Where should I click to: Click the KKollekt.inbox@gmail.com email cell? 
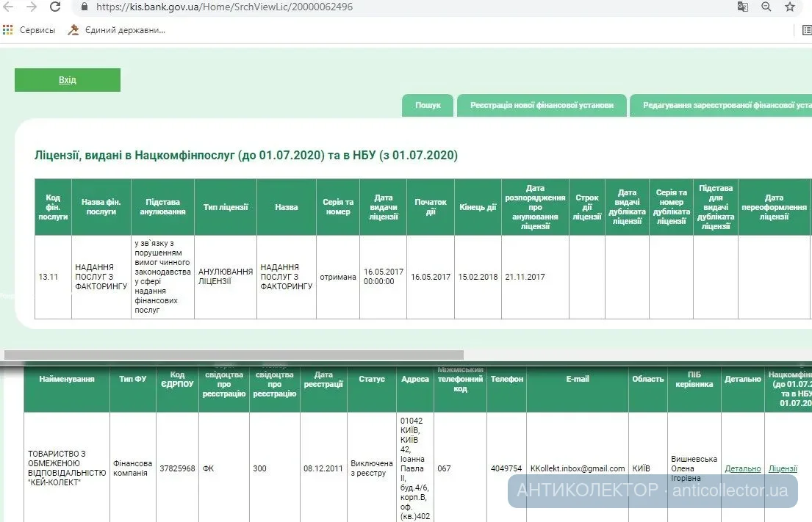(578, 468)
